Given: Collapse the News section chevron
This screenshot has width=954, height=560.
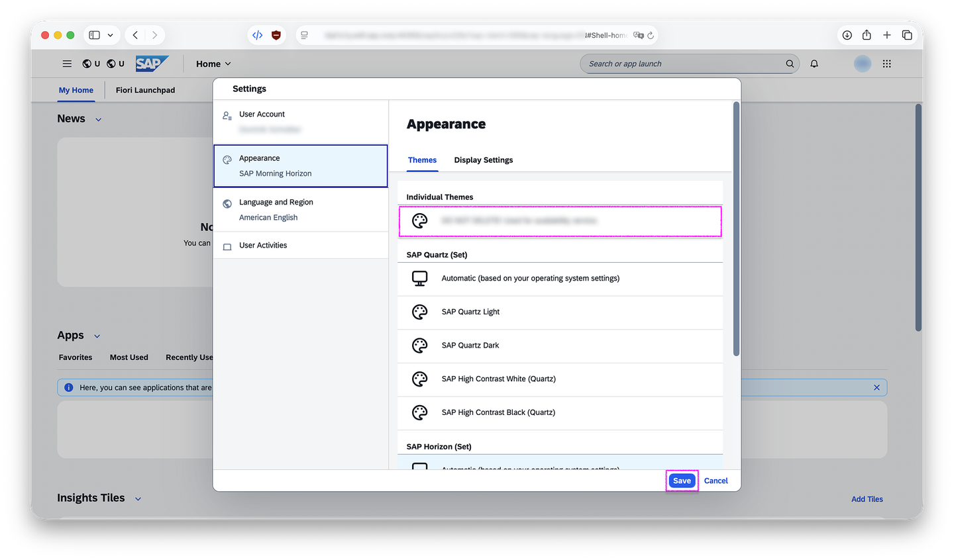Looking at the screenshot, I should [99, 120].
